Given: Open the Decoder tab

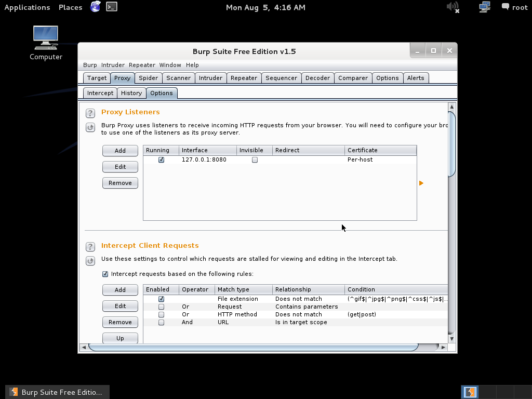Looking at the screenshot, I should pyautogui.click(x=317, y=78).
